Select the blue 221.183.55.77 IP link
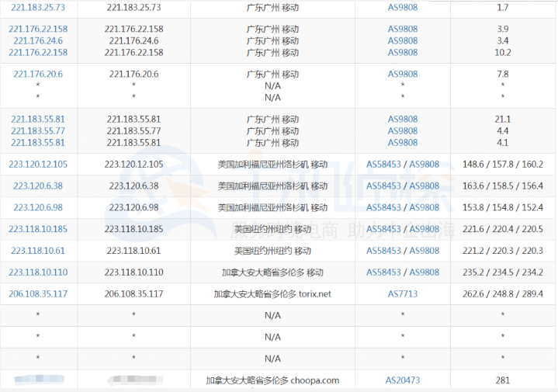Image resolution: width=558 pixels, height=392 pixels. tap(38, 130)
